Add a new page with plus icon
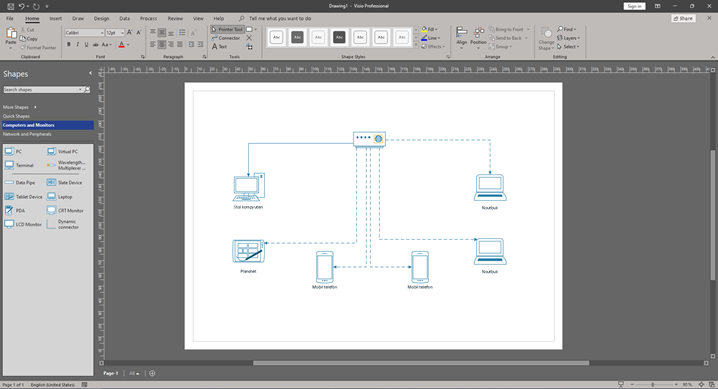 152,373
